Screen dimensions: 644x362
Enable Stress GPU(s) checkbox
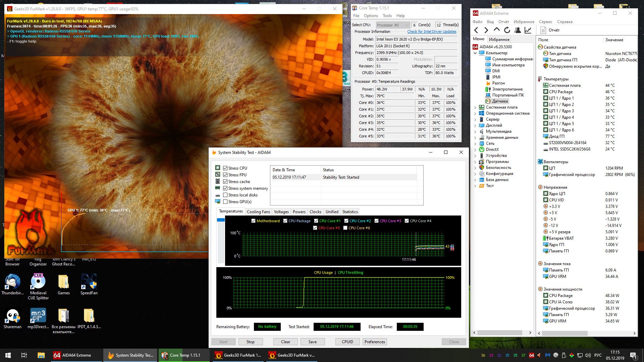[x=225, y=202]
